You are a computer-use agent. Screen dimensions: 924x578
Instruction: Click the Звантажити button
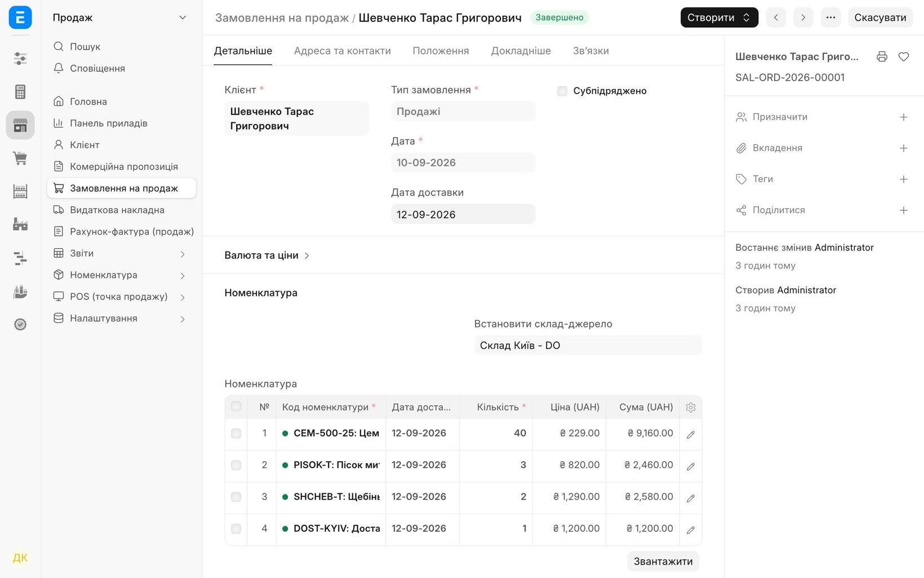pos(663,561)
